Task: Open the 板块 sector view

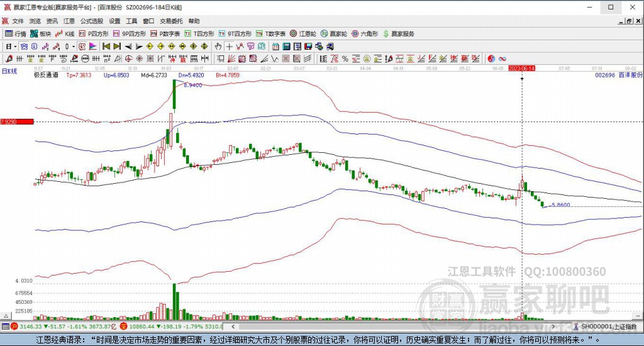Action: [40, 34]
